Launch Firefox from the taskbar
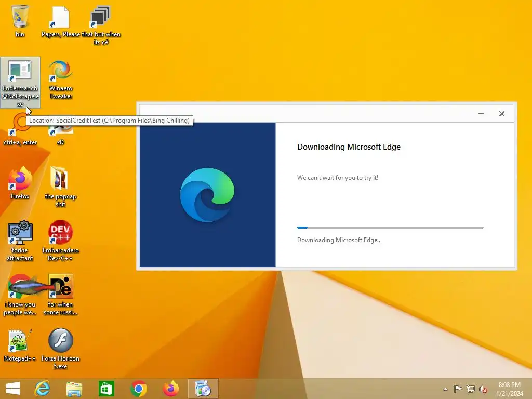The width and height of the screenshot is (532, 399). point(170,389)
